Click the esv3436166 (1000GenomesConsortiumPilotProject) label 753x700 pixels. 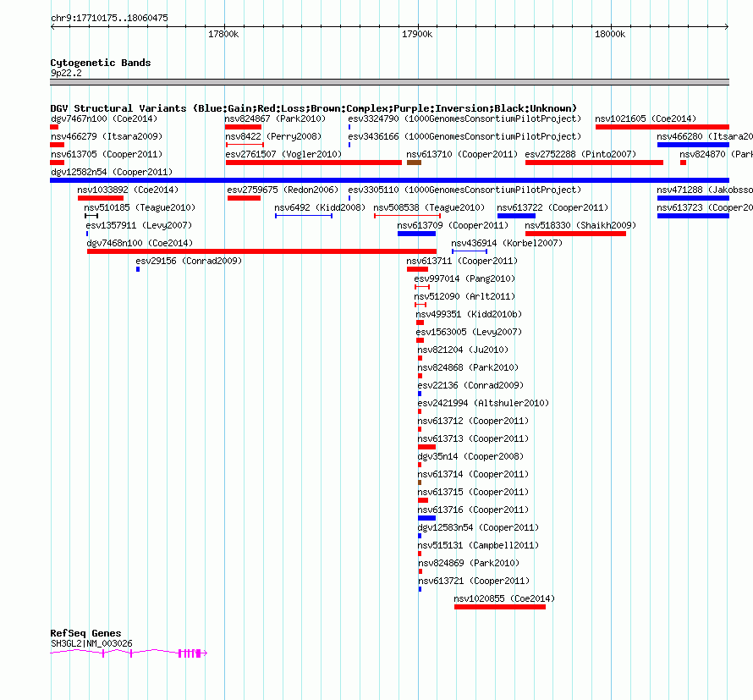coord(464,136)
